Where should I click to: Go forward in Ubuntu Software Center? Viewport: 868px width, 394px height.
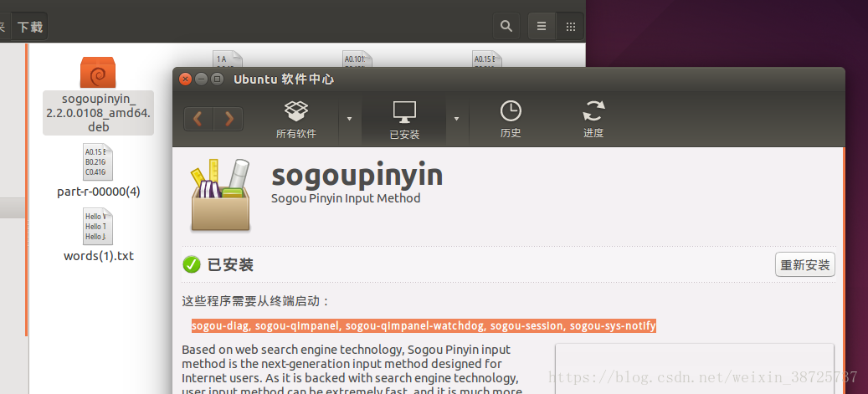click(229, 119)
